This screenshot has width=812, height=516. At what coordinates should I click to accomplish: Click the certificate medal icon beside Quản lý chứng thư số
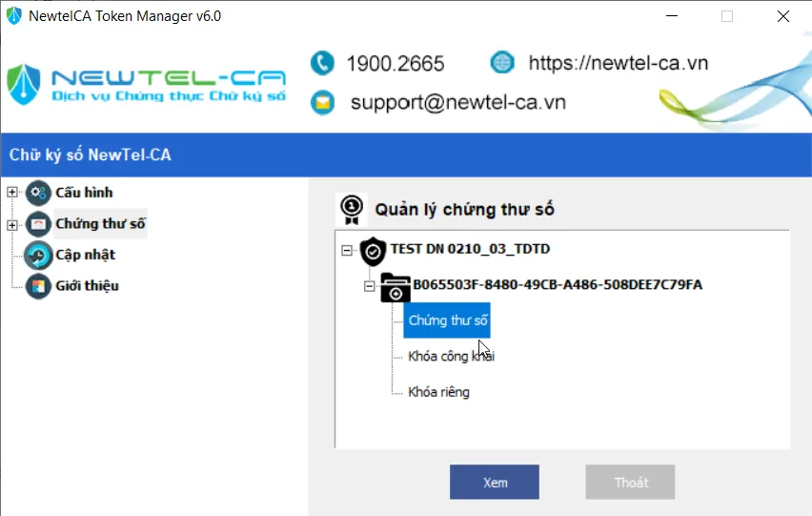(352, 210)
